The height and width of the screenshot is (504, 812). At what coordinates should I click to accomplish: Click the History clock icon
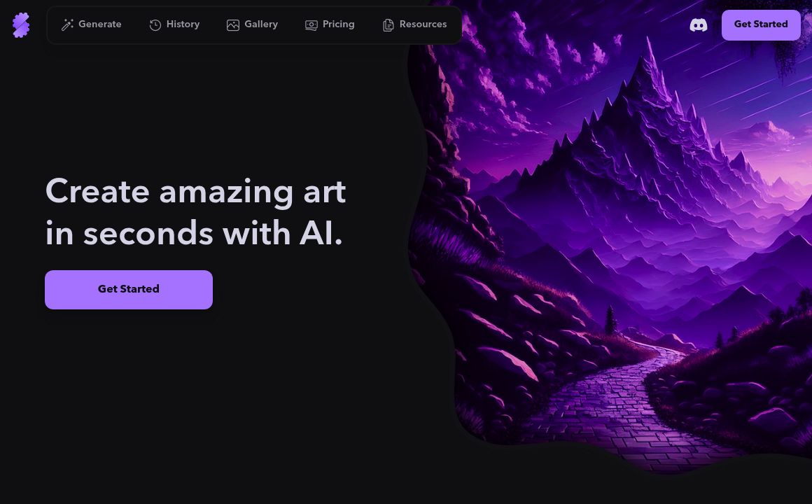[155, 25]
